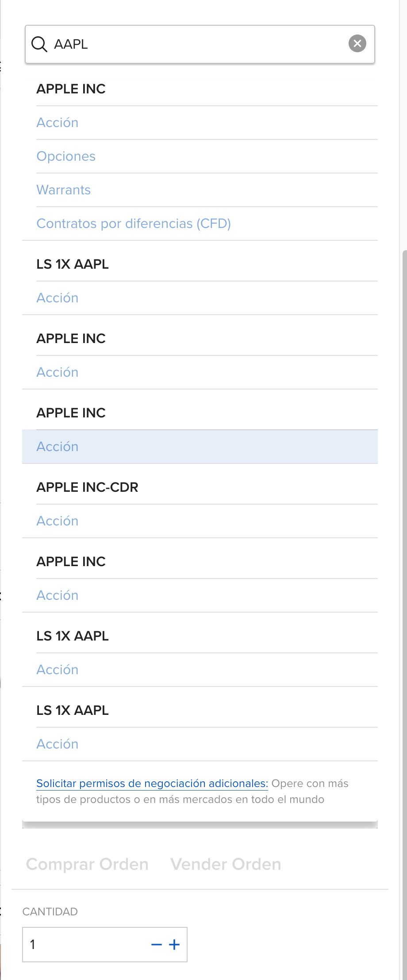Select Acción under first LS 1X AAPL

pos(57,298)
